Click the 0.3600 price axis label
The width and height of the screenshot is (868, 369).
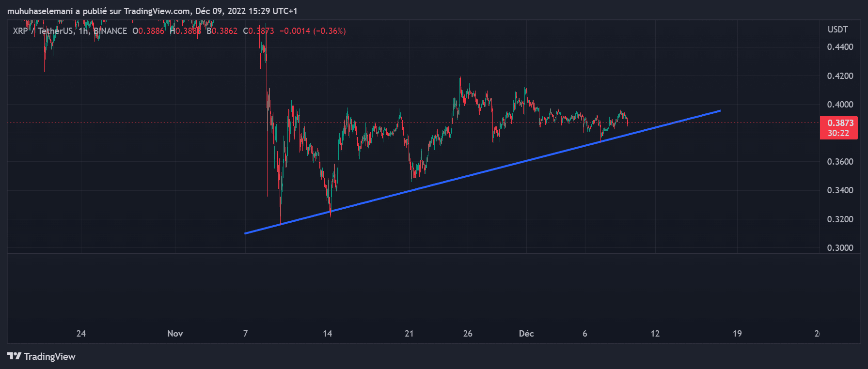point(840,162)
